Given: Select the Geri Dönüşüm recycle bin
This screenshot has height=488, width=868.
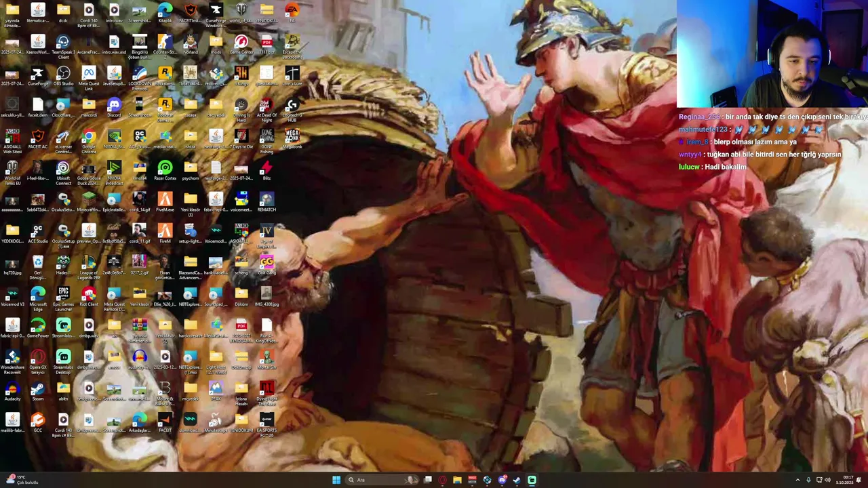Looking at the screenshot, I should pos(37,267).
